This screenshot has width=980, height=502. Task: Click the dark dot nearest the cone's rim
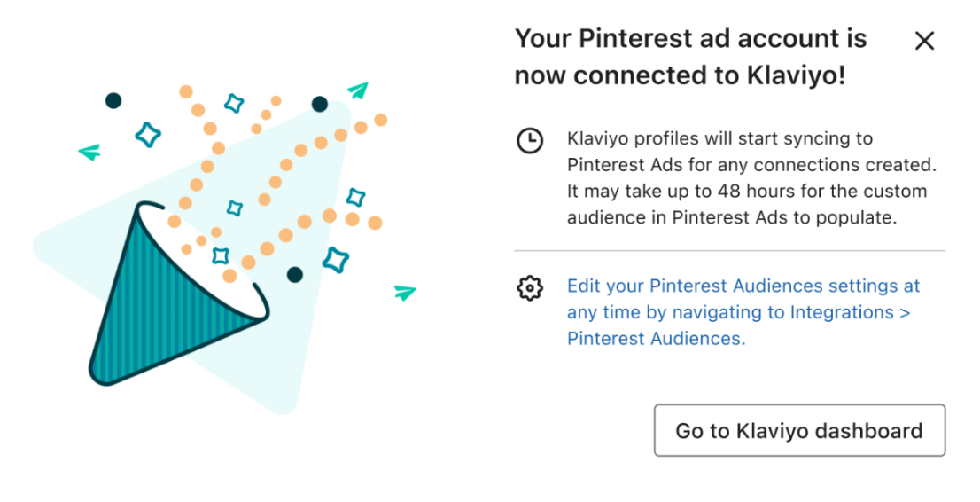(295, 275)
